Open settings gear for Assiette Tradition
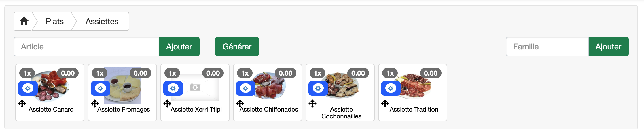644x134 pixels. (x=391, y=88)
